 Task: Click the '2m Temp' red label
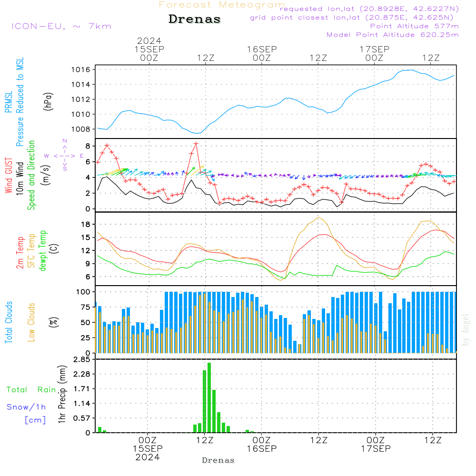tap(20, 253)
